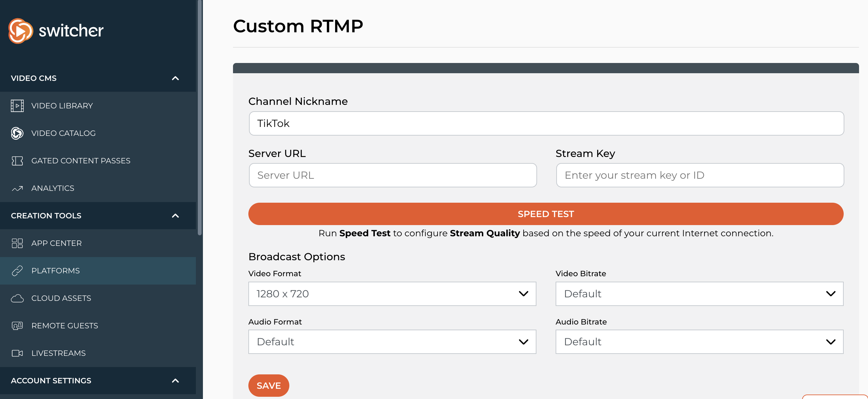Click the Switcher logo icon
The height and width of the screenshot is (399, 868).
pyautogui.click(x=20, y=31)
